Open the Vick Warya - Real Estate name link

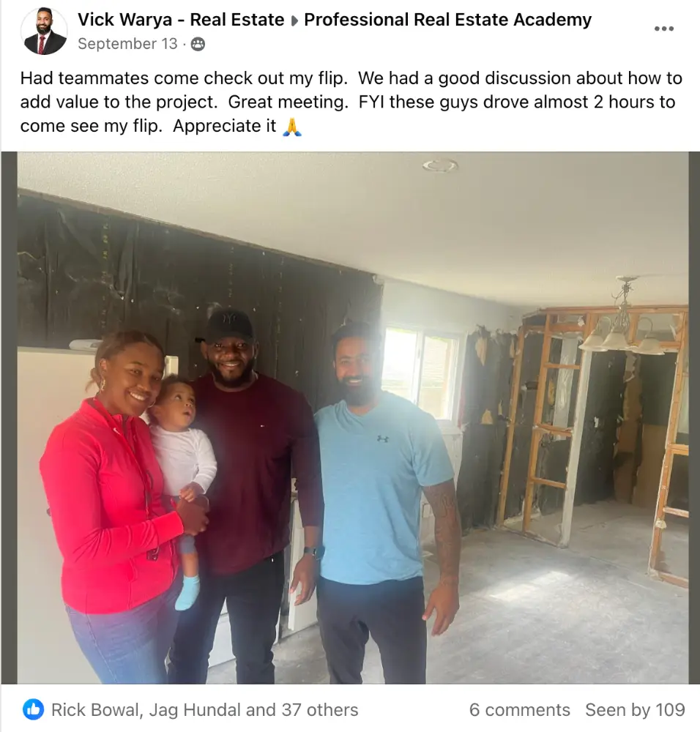point(181,20)
